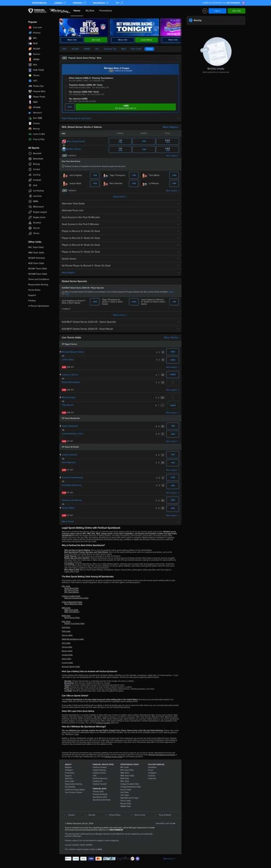Open the Promotions tab
This screenshot has width=271, height=868.
pyautogui.click(x=106, y=10)
